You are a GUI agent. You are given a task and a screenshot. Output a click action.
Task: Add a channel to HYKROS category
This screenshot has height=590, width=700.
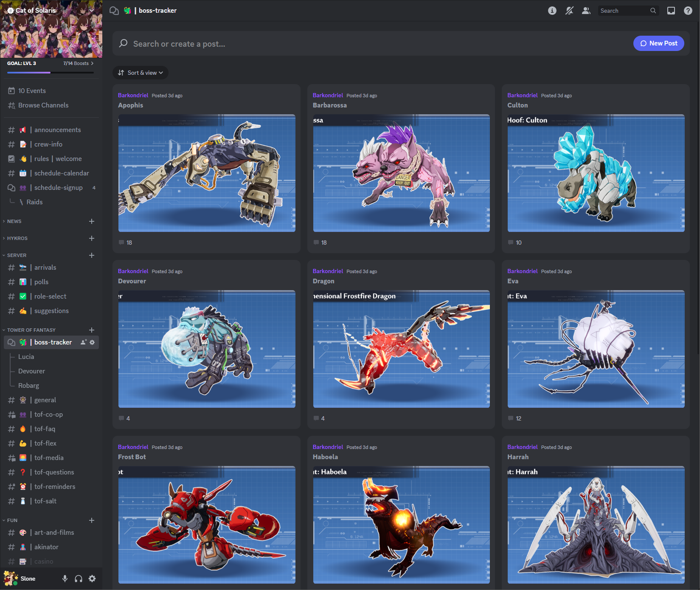point(92,238)
